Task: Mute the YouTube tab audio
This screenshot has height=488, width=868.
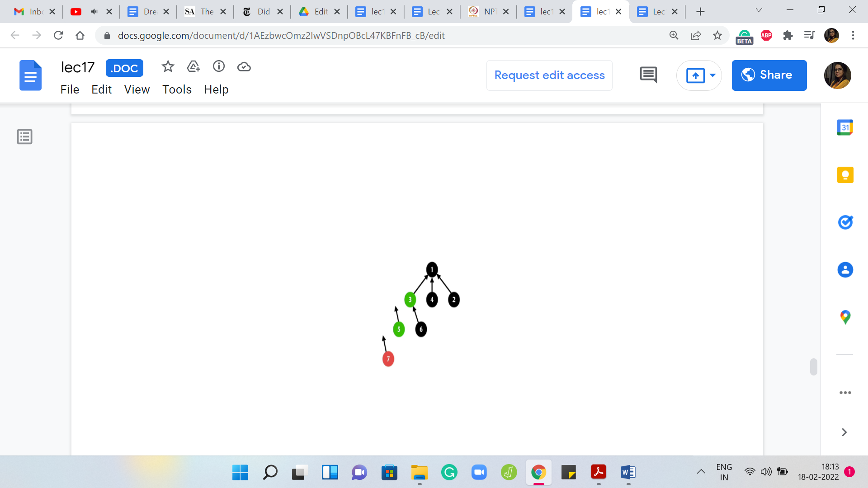Action: (94, 12)
